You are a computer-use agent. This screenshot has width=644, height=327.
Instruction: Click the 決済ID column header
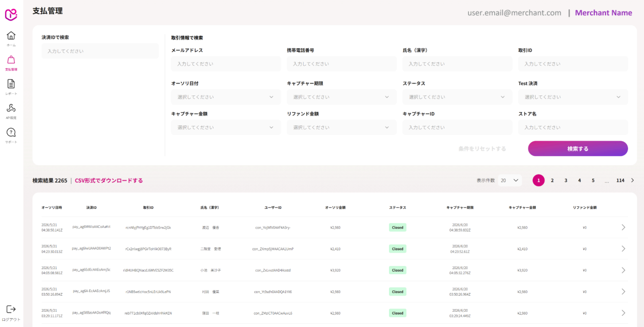(91, 207)
